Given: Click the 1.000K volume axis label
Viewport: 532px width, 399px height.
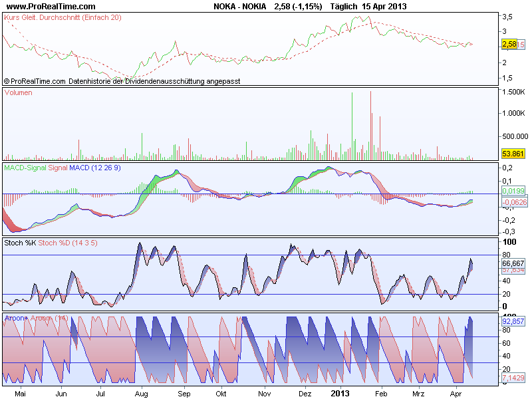Looking at the screenshot, I should (513, 113).
